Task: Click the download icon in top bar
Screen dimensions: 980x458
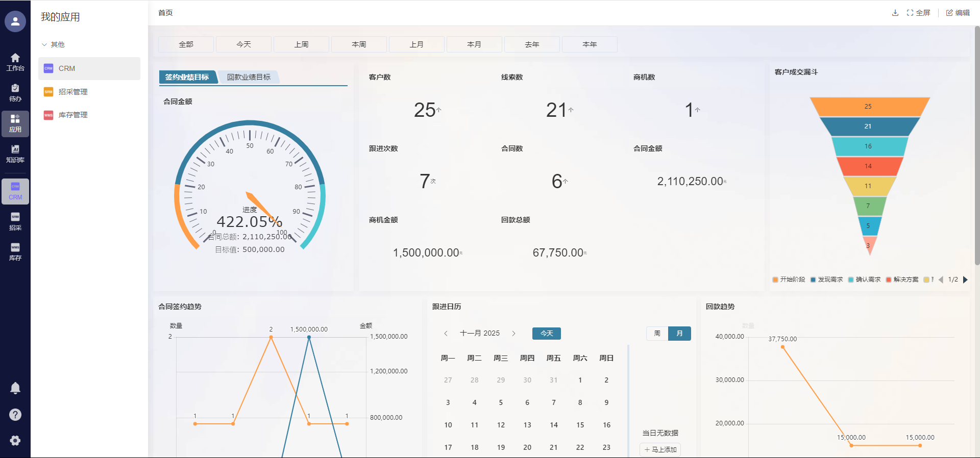Action: point(895,13)
